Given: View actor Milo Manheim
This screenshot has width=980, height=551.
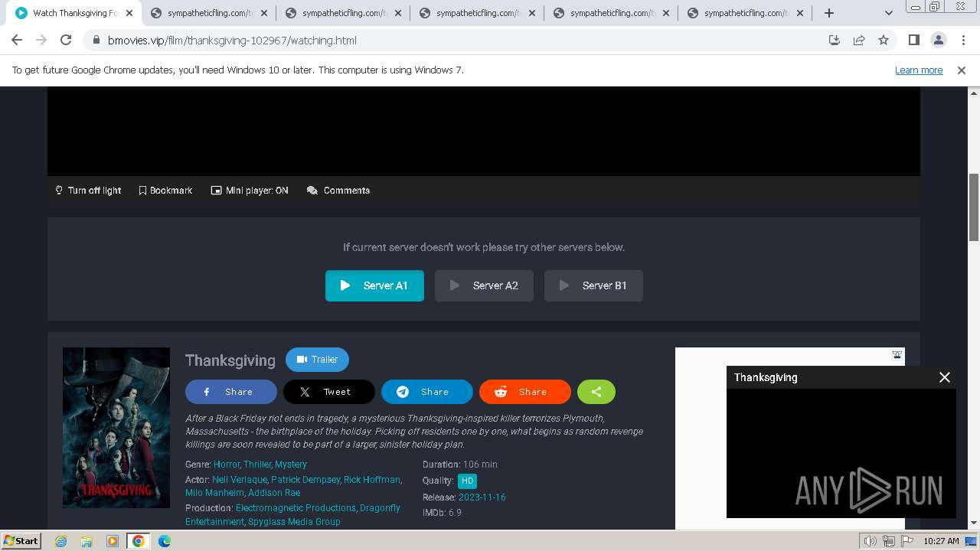Looking at the screenshot, I should coord(214,493).
